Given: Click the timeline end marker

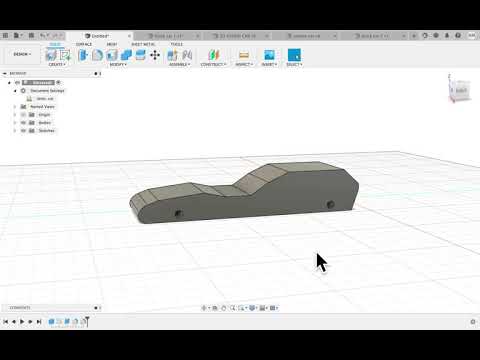Looking at the screenshot, I should tap(87, 321).
